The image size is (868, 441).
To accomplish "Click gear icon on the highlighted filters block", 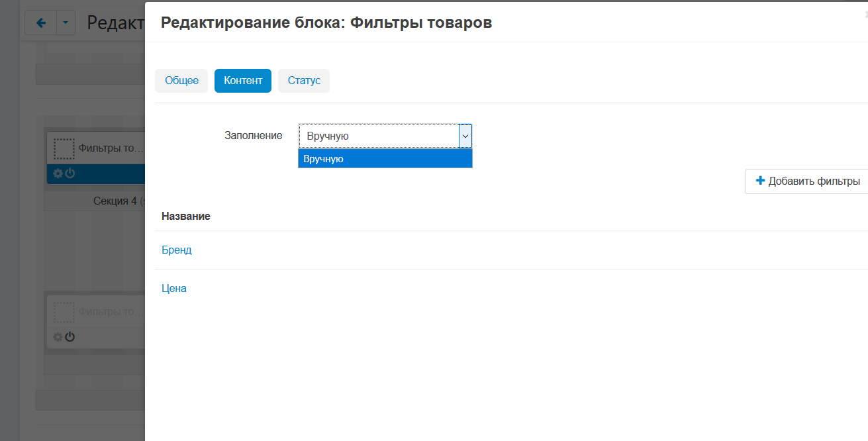I will tap(58, 173).
